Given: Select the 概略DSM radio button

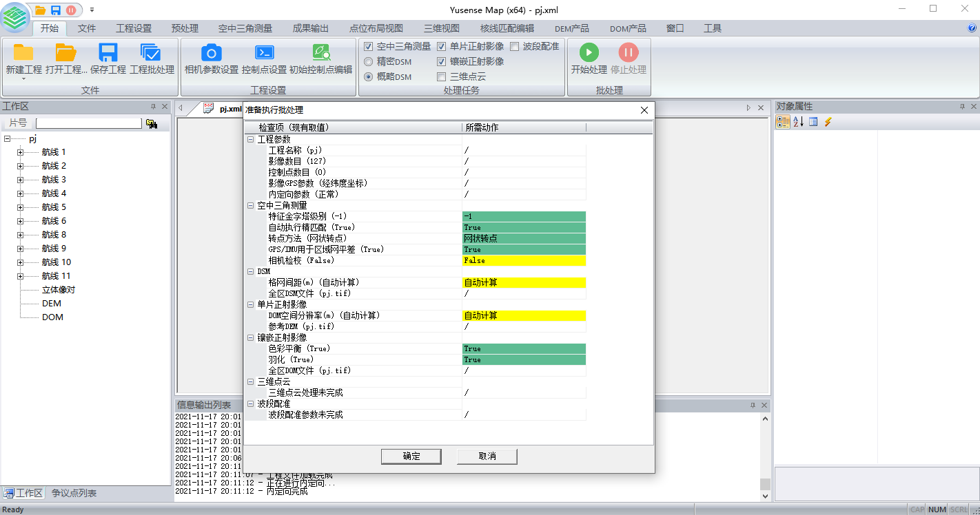Looking at the screenshot, I should pyautogui.click(x=368, y=76).
